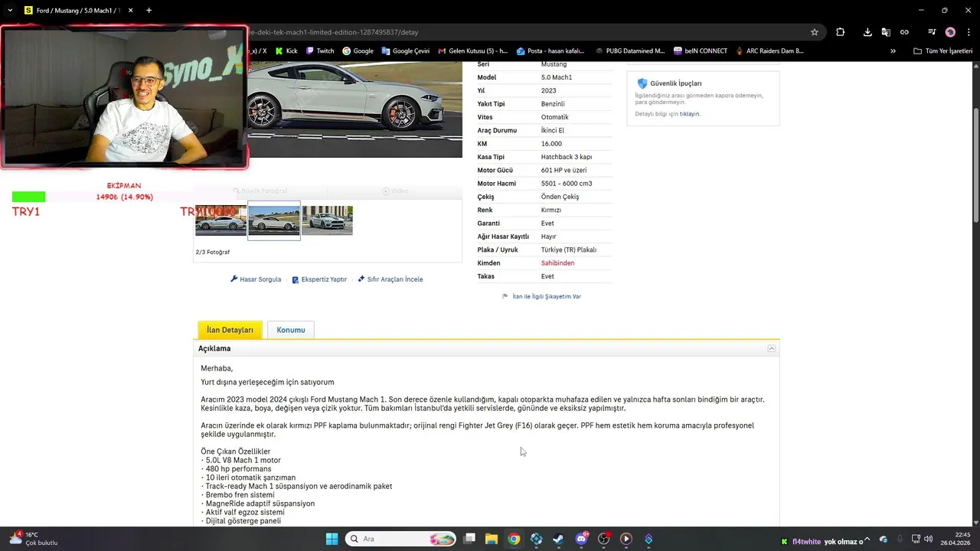Click the Büyük Fotoğraf button

[260, 191]
